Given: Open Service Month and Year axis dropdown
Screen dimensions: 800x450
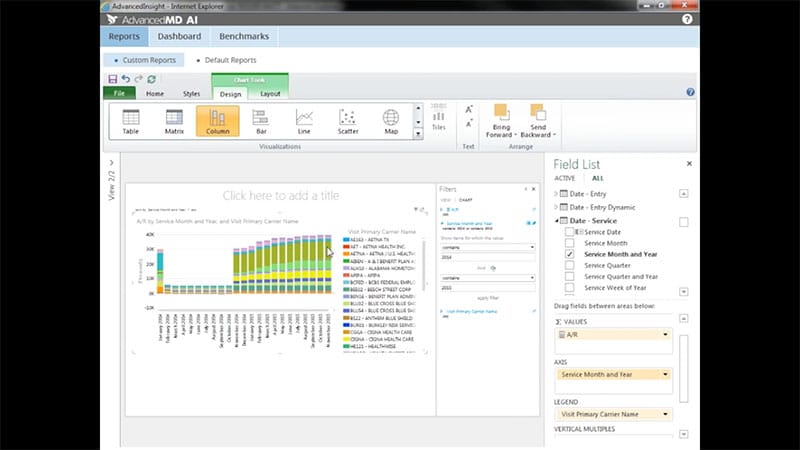Looking at the screenshot, I should [665, 374].
